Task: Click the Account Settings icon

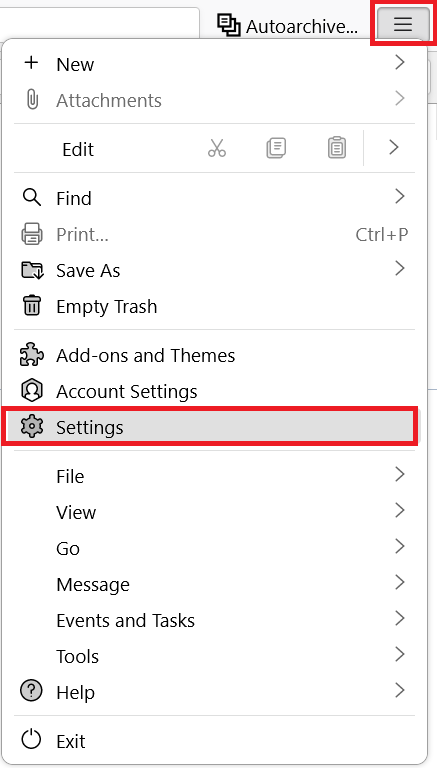Action: pyautogui.click(x=32, y=391)
